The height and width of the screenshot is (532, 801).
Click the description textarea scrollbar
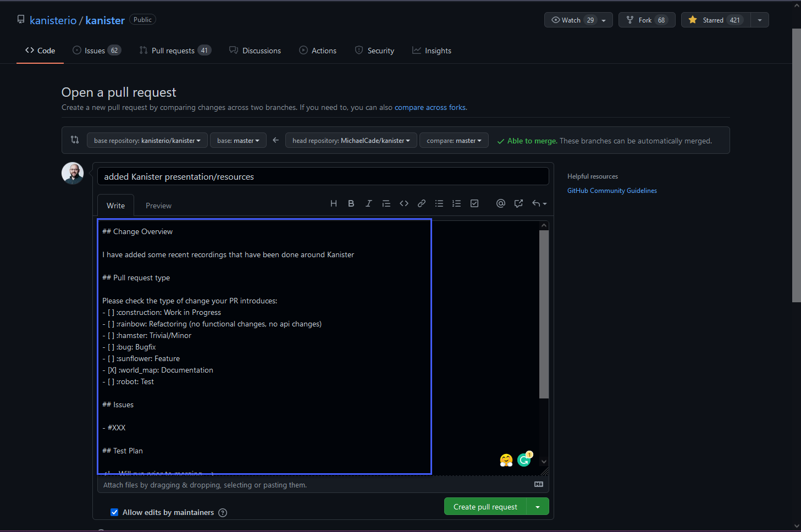tap(544, 313)
